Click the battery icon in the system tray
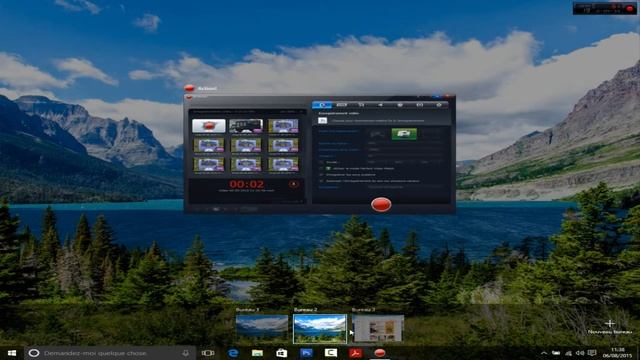This screenshot has width=640, height=360. point(556,353)
